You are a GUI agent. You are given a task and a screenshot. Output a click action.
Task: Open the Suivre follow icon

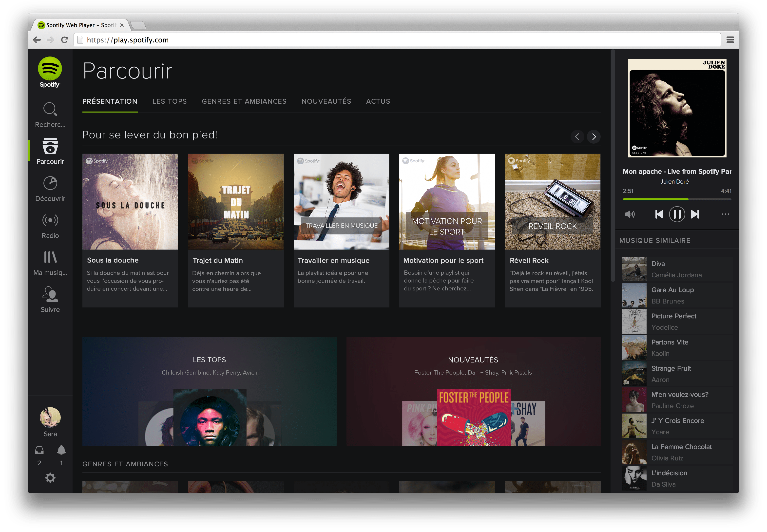pyautogui.click(x=50, y=294)
